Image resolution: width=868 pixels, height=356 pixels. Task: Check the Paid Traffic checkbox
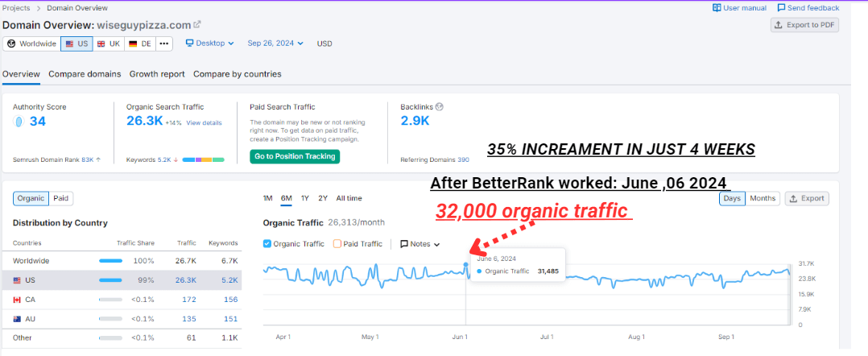click(x=337, y=243)
